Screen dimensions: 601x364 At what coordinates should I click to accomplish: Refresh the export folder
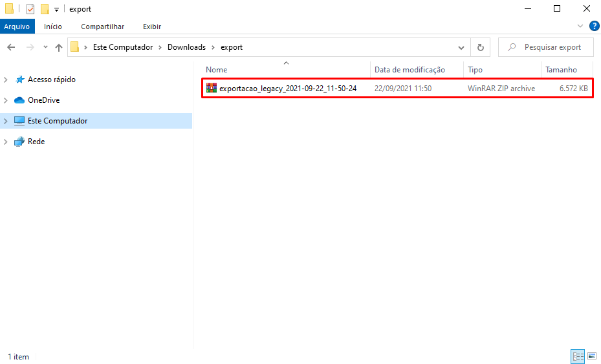(480, 47)
